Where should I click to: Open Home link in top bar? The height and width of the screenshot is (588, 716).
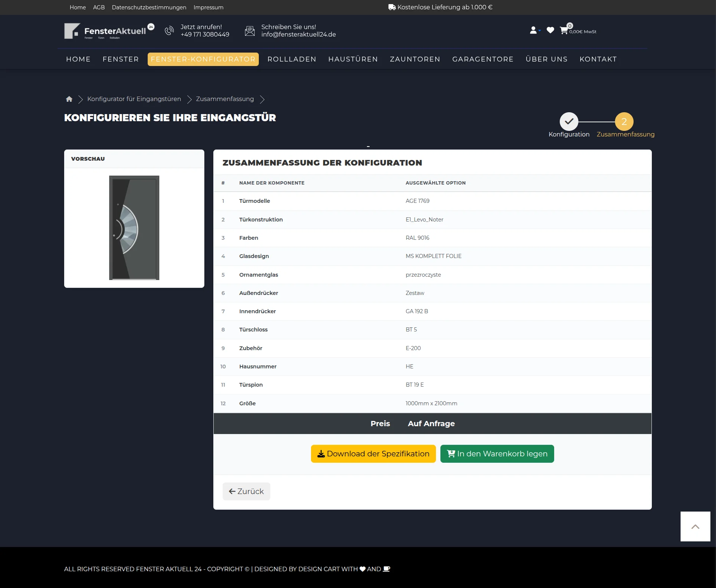78,7
